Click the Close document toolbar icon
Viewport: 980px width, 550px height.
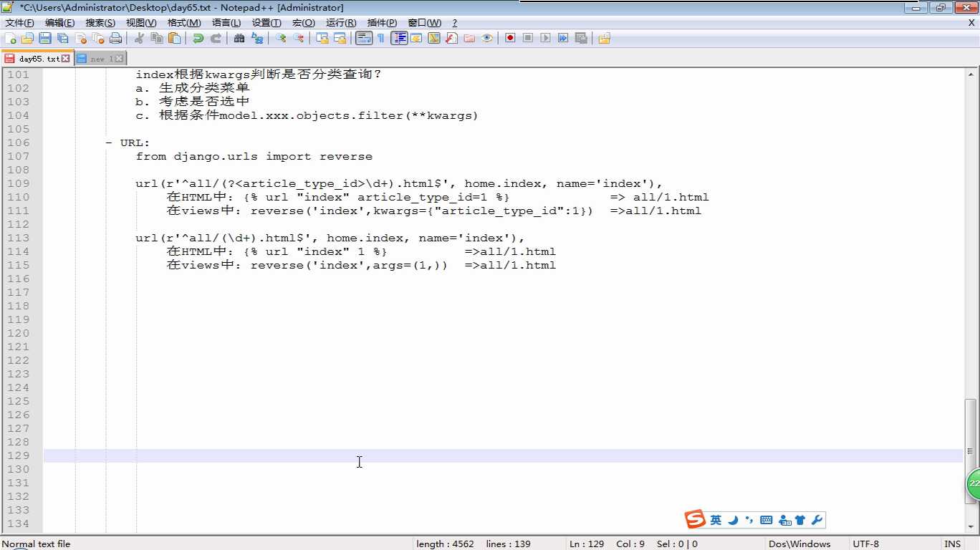pyautogui.click(x=81, y=38)
